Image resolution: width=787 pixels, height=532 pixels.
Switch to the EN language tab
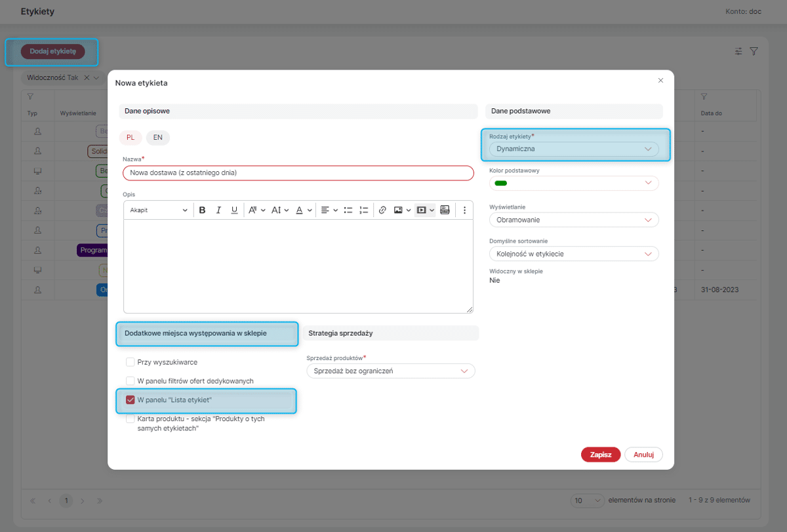point(158,138)
